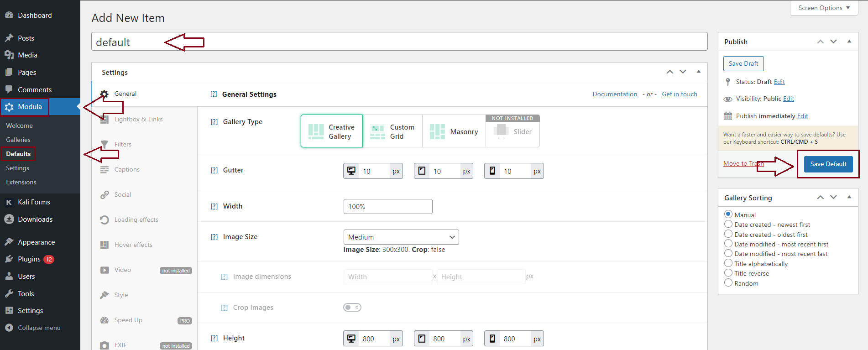
Task: Open the Documentation link
Action: click(x=614, y=94)
